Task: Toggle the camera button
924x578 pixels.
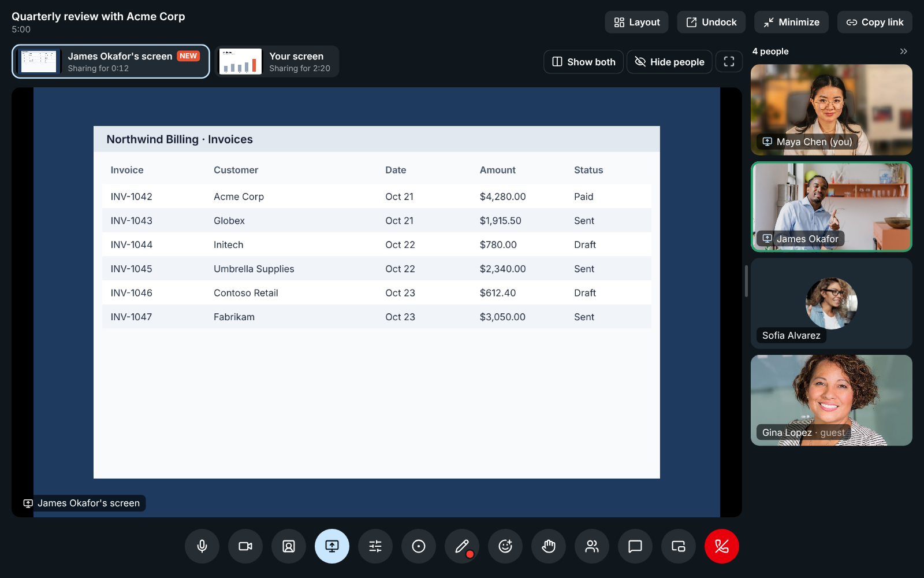Action: (245, 546)
